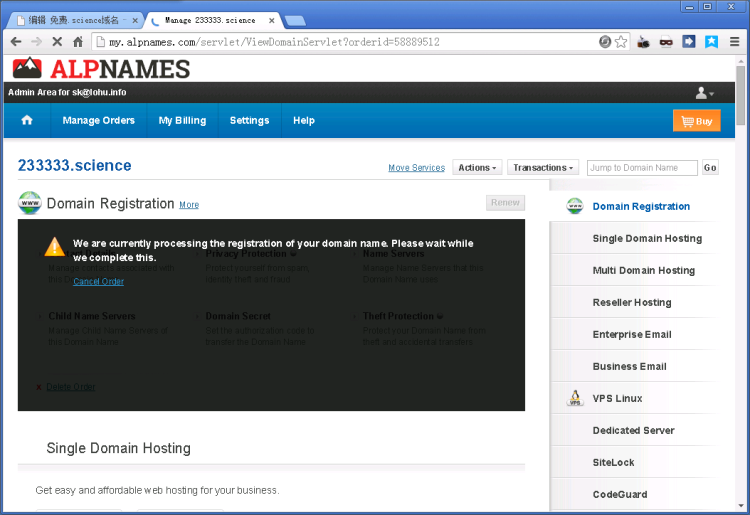Stop page loading with the X button

click(x=57, y=42)
